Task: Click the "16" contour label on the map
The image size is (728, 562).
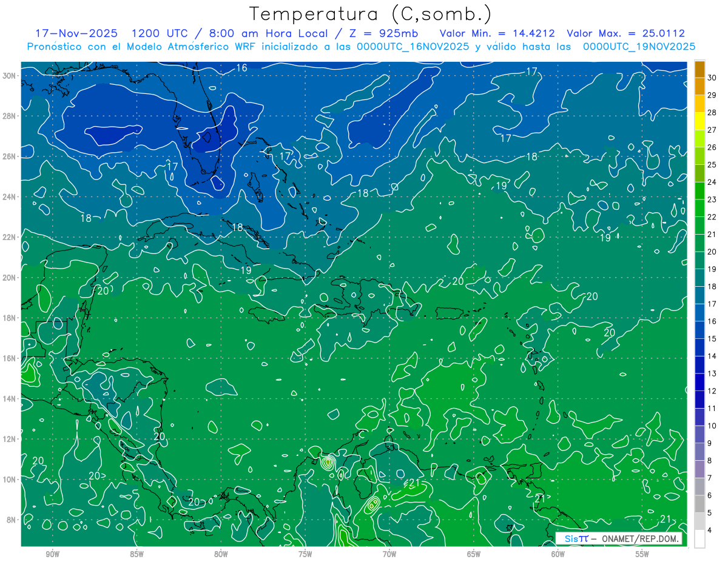Action: point(241,68)
